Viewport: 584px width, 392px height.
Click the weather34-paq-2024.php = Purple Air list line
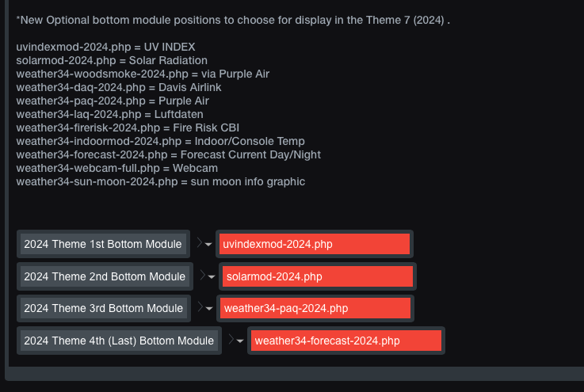pos(113,101)
